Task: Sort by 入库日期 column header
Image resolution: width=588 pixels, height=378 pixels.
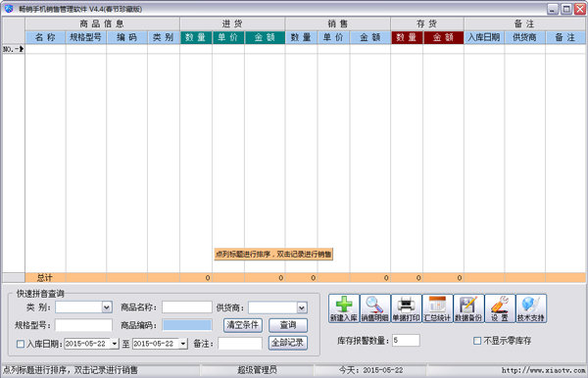Action: pyautogui.click(x=484, y=37)
